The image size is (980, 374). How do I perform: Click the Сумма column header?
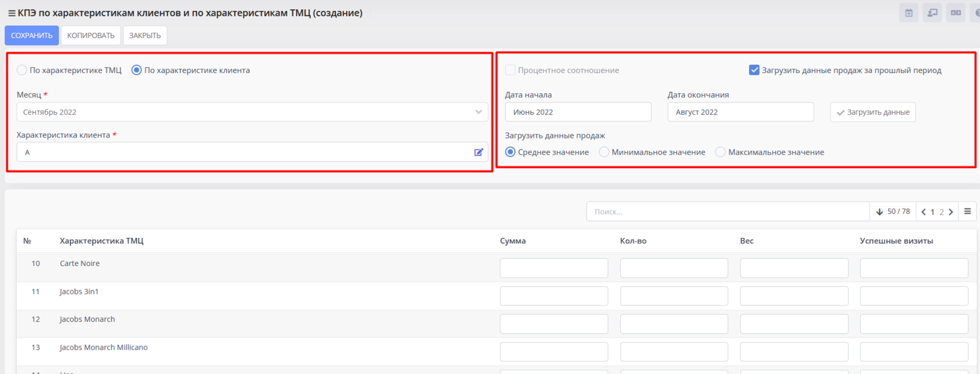(513, 241)
